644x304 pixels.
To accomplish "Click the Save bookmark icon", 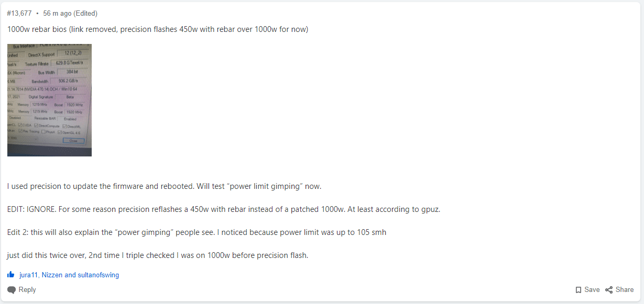I will click(x=578, y=290).
